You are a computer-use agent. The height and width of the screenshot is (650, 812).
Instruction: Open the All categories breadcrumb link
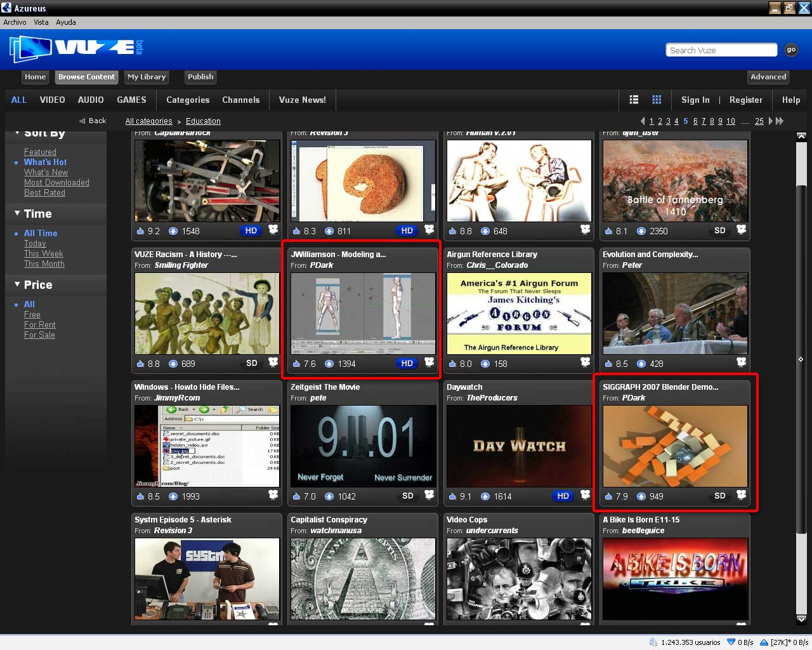click(x=148, y=121)
